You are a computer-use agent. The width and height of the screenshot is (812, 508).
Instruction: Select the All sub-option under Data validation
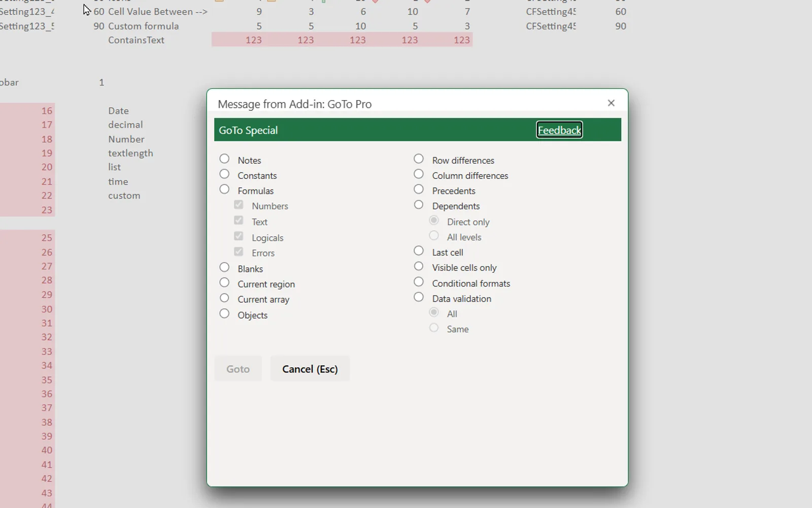[x=434, y=312]
